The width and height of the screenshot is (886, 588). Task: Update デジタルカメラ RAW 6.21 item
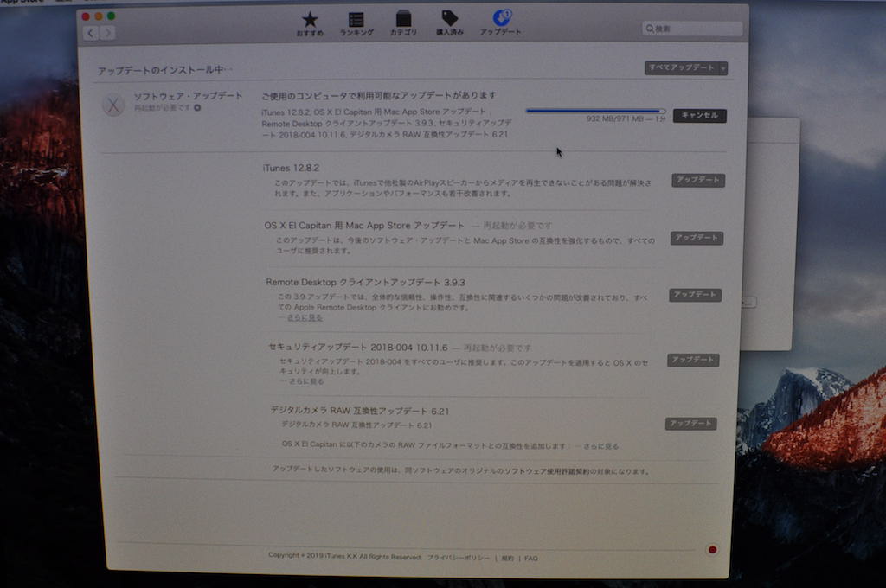[x=691, y=424]
